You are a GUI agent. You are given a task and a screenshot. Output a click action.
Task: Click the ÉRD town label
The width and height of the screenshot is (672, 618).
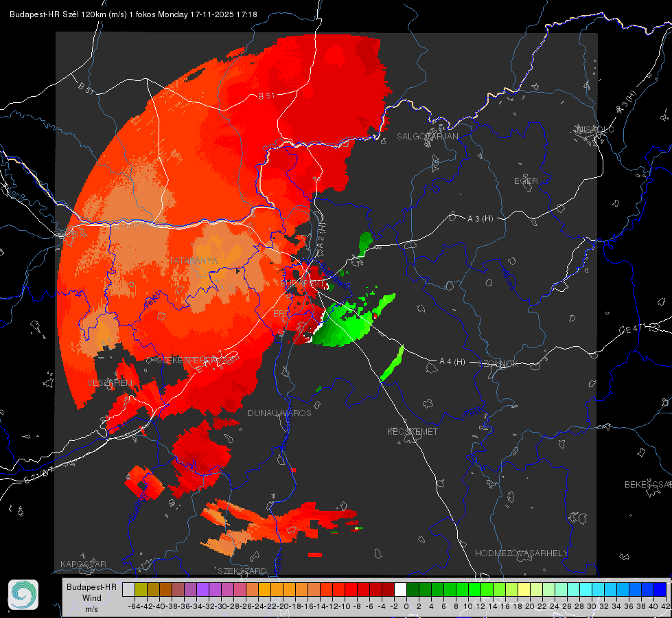[x=281, y=314]
